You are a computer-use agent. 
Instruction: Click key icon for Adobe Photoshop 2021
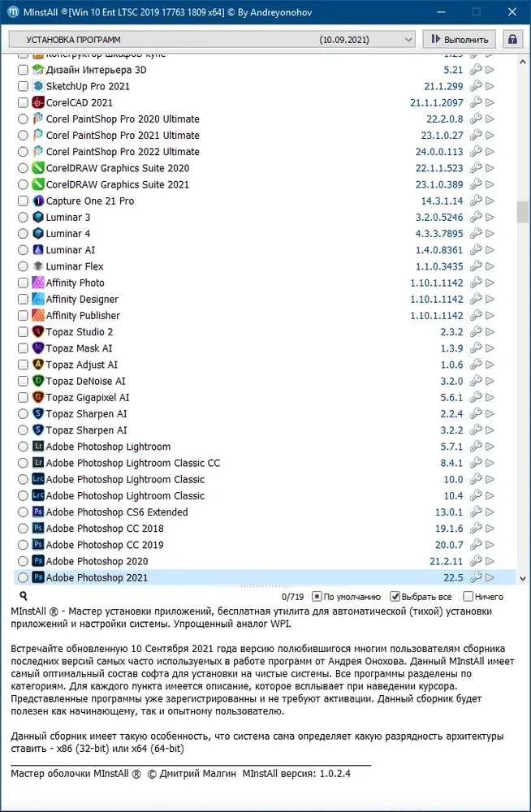[476, 577]
